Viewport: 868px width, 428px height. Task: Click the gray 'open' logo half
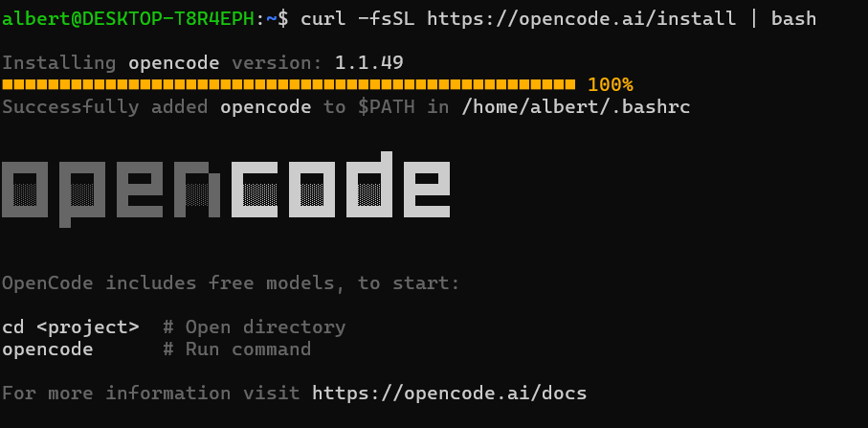(111, 194)
